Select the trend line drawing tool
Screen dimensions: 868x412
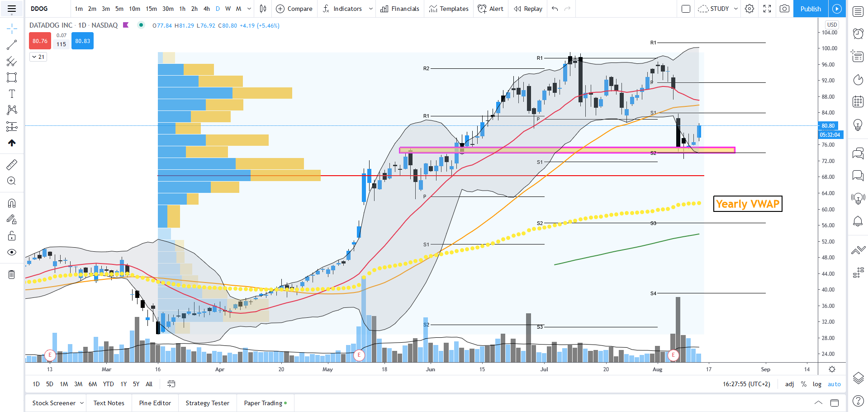(x=12, y=45)
